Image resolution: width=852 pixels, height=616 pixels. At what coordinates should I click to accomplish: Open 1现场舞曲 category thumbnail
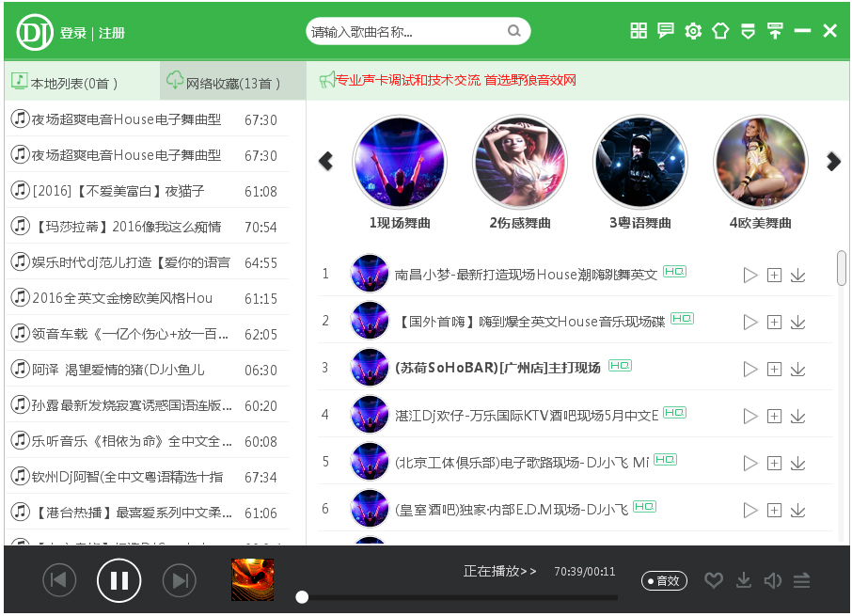[400, 162]
